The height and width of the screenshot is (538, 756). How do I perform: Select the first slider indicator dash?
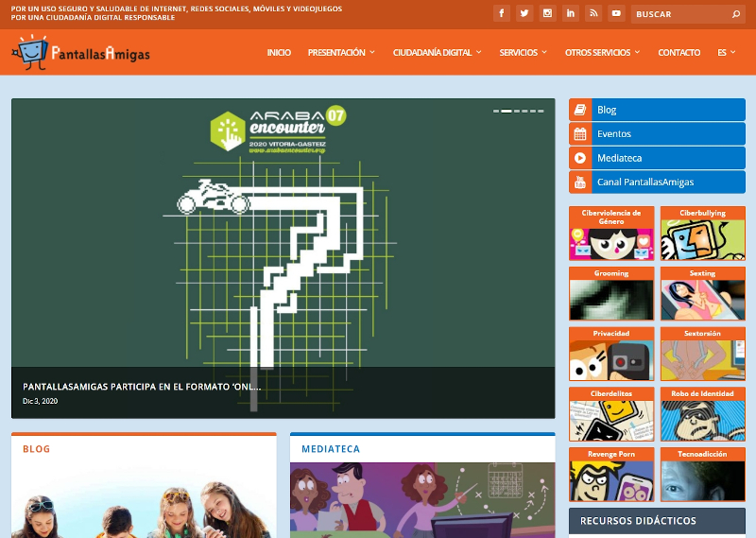(496, 111)
